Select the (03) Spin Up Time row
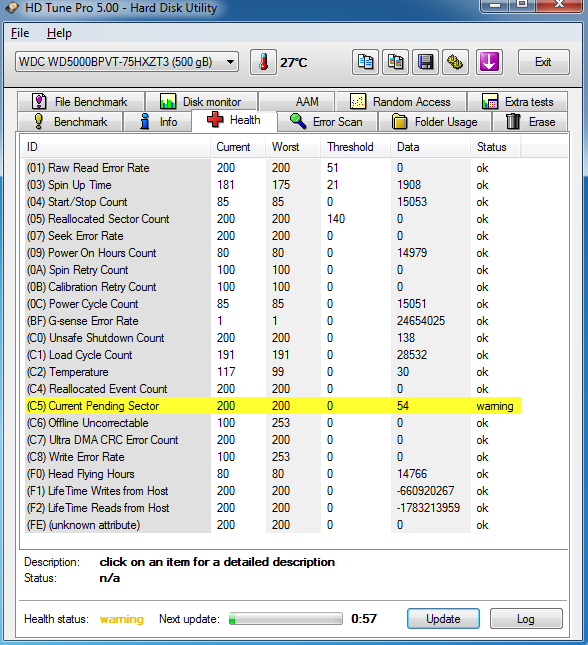The image size is (588, 645). [273, 185]
